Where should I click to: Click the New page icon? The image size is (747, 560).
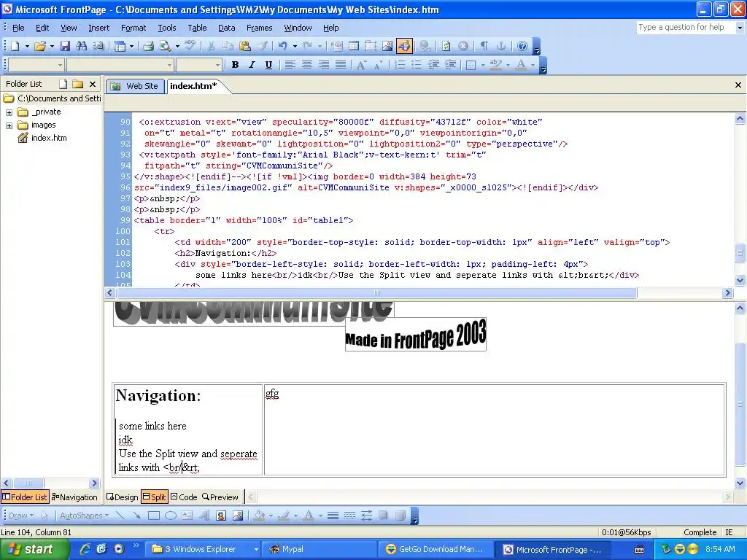pos(15,46)
